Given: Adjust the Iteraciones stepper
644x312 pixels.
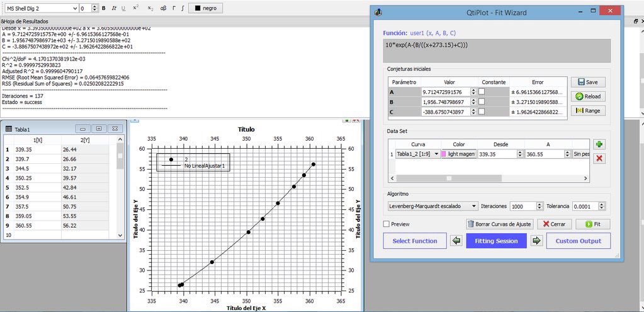Looking at the screenshot, I should coord(539,206).
